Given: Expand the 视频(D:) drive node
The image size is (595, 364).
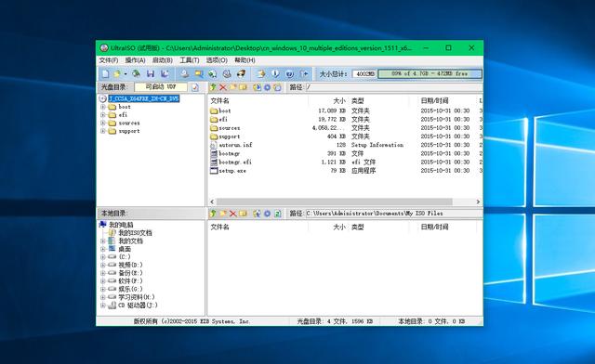Looking at the screenshot, I should tap(103, 265).
